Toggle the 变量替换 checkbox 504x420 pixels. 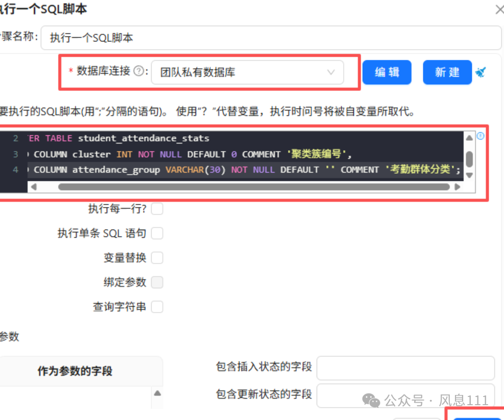pos(157,258)
